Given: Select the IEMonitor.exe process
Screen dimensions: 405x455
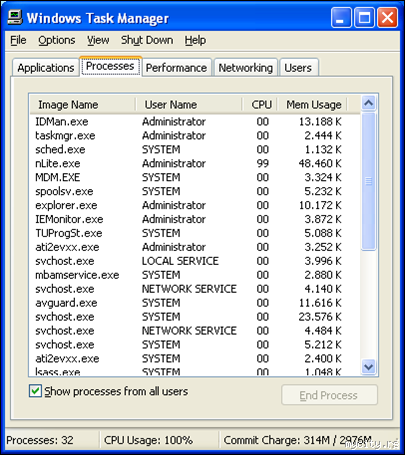Looking at the screenshot, I should click(195, 219).
